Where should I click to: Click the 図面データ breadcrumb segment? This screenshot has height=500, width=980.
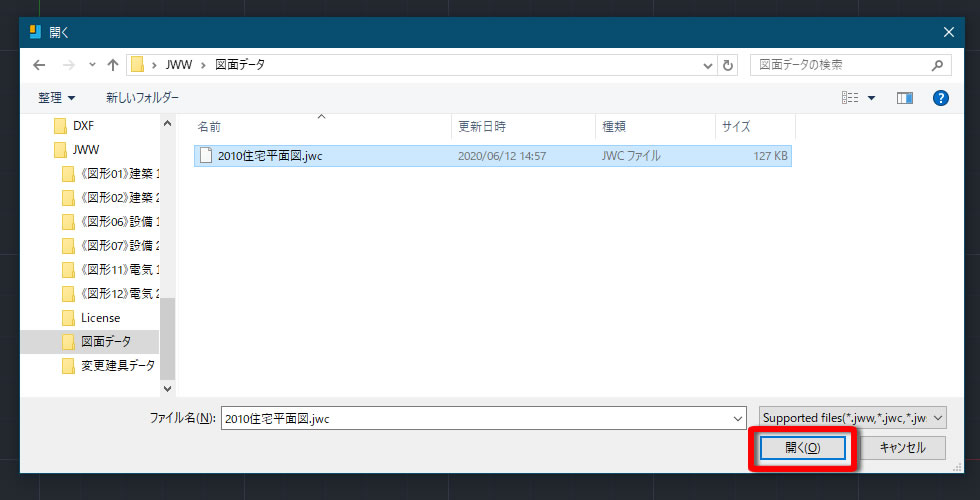(x=240, y=65)
